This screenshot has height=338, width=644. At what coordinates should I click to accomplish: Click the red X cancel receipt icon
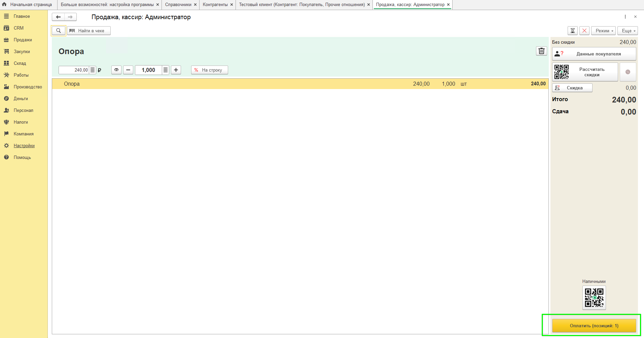[x=584, y=31]
